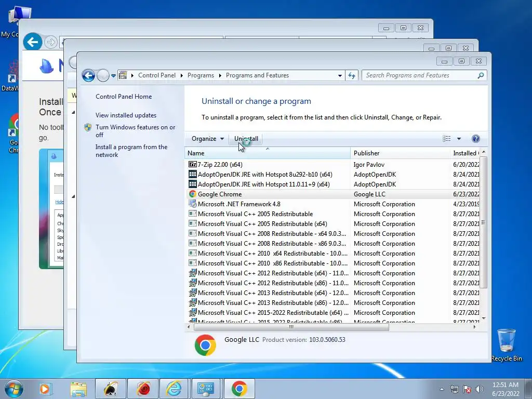Open the Organize dropdown menu
Image resolution: width=532 pixels, height=399 pixels.
(208, 138)
